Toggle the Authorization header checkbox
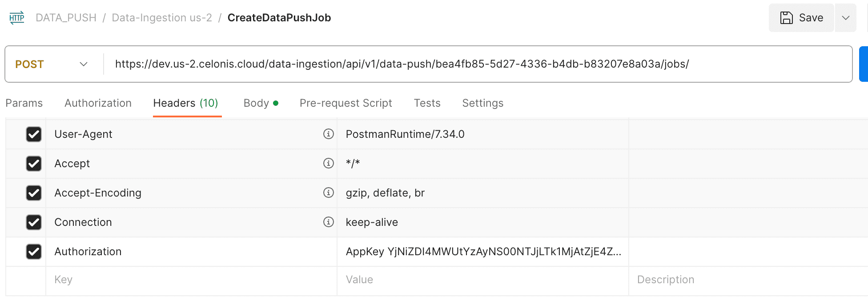868x297 pixels. 34,251
